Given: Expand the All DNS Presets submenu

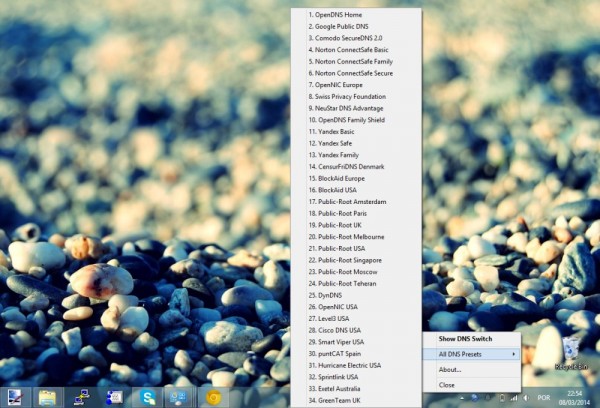Looking at the screenshot, I should point(472,354).
